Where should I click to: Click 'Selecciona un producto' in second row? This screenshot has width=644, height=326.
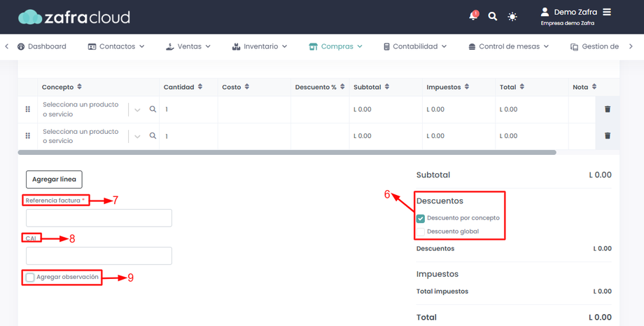click(x=80, y=136)
